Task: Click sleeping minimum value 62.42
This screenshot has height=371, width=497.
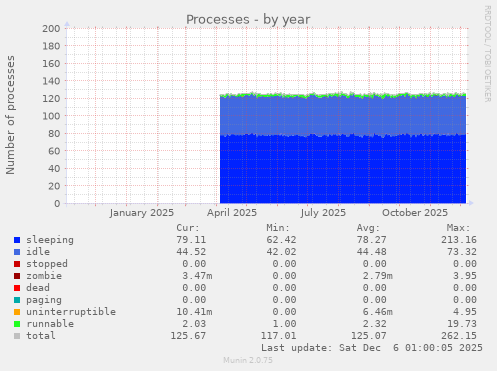Action: point(281,240)
